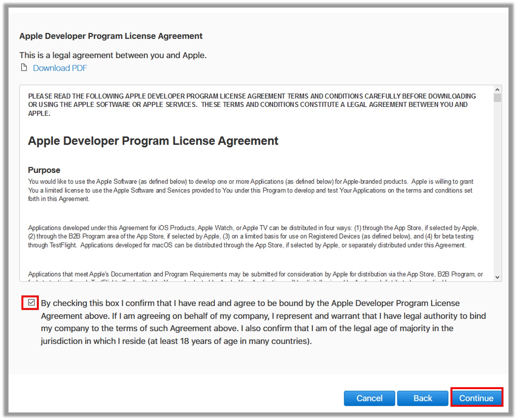
Task: Click the App Store distribution paragraph
Action: coord(252,236)
